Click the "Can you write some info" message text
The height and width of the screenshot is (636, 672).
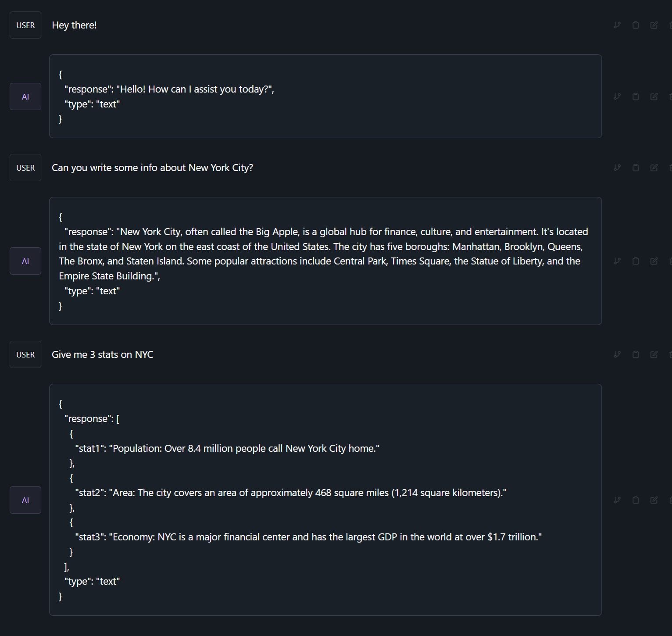click(152, 168)
